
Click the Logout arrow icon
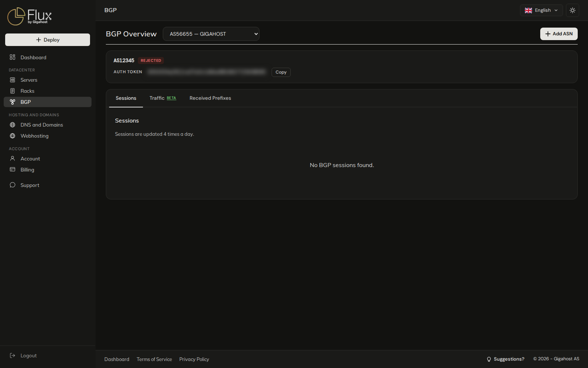(x=12, y=355)
